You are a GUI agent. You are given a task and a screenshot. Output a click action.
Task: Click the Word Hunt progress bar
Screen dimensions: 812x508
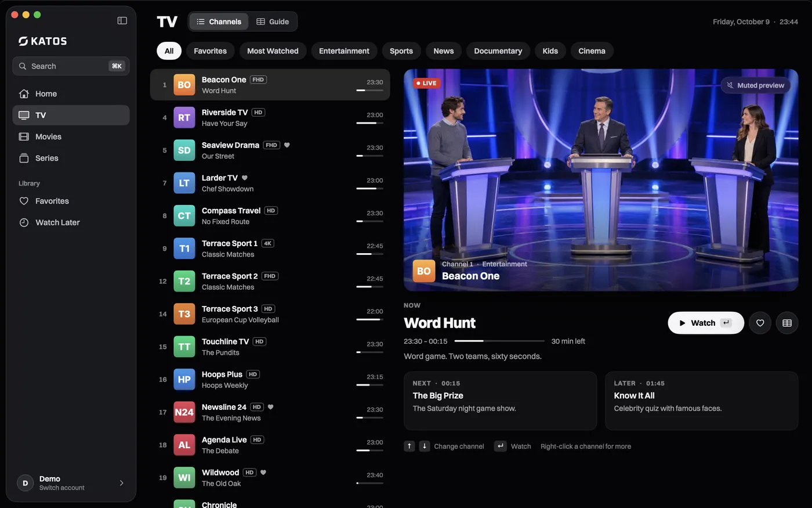point(499,341)
